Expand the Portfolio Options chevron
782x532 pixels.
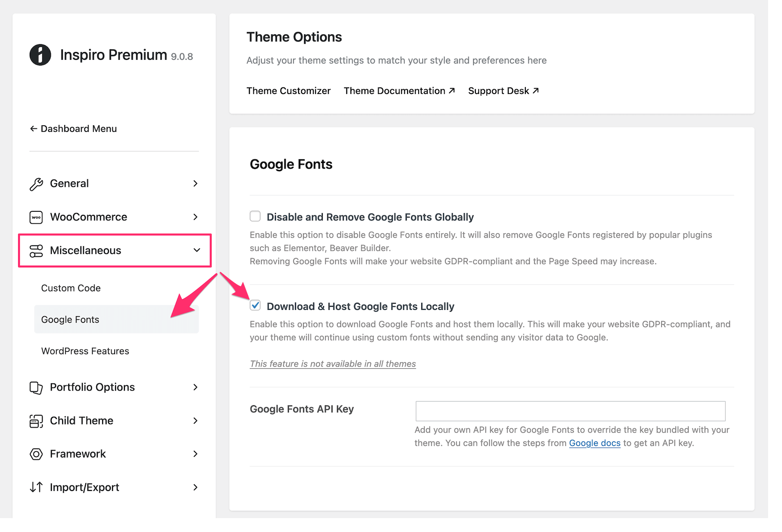click(195, 387)
